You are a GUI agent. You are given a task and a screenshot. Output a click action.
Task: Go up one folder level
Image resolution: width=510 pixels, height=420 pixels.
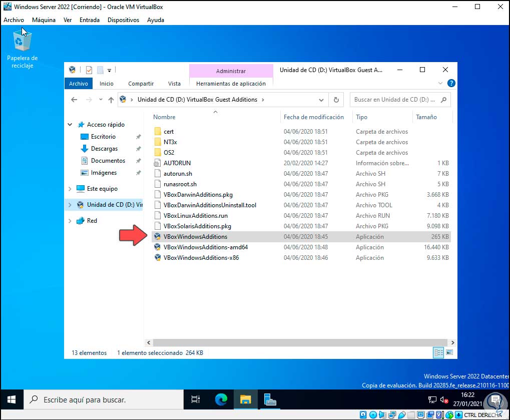point(111,100)
